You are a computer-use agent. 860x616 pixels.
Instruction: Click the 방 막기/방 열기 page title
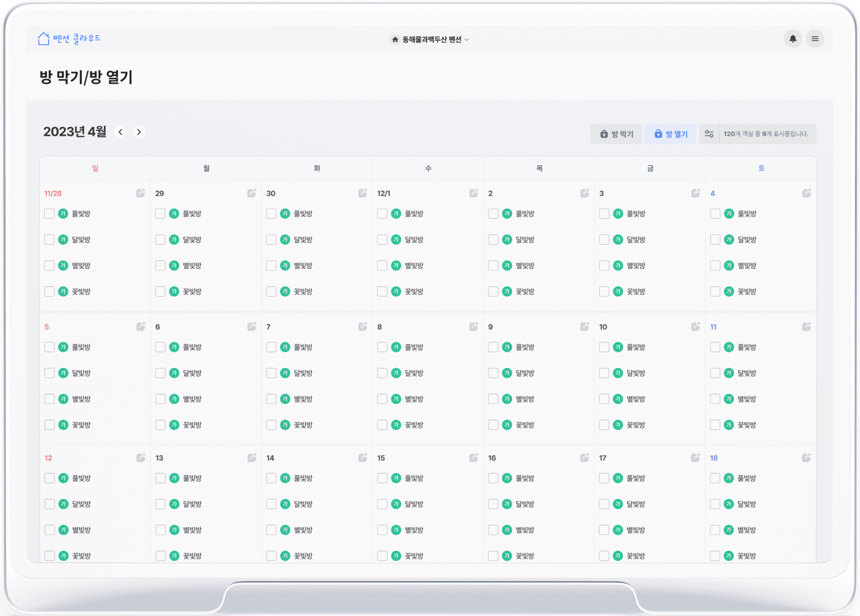click(x=86, y=77)
